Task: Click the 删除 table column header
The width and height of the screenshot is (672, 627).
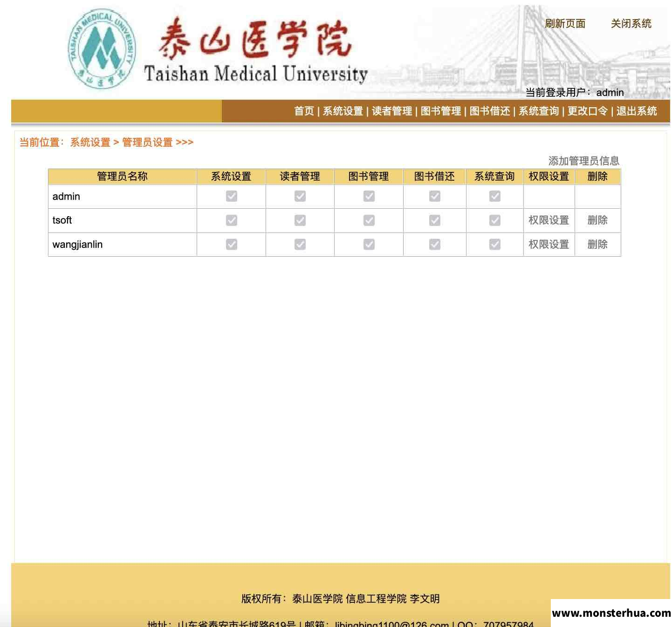Action: tap(597, 176)
